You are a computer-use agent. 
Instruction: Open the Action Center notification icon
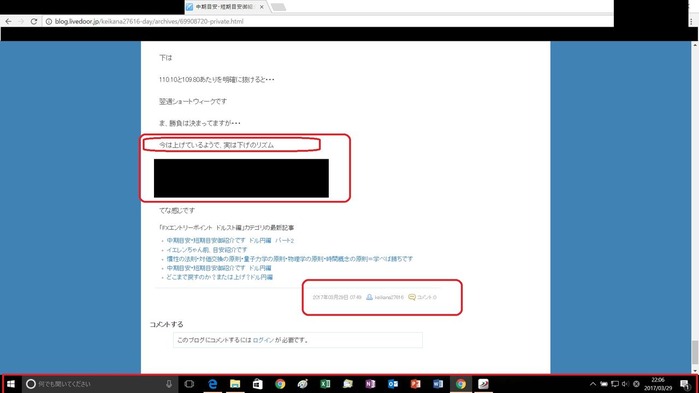[x=685, y=384]
